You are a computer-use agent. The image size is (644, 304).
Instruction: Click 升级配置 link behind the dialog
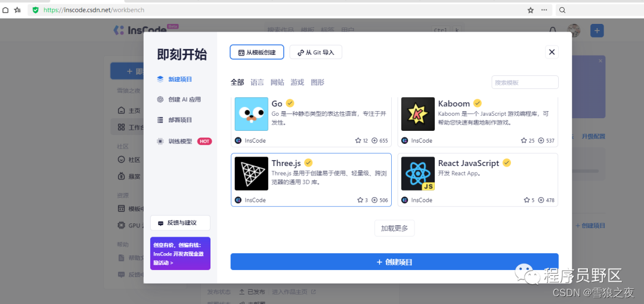click(x=593, y=137)
